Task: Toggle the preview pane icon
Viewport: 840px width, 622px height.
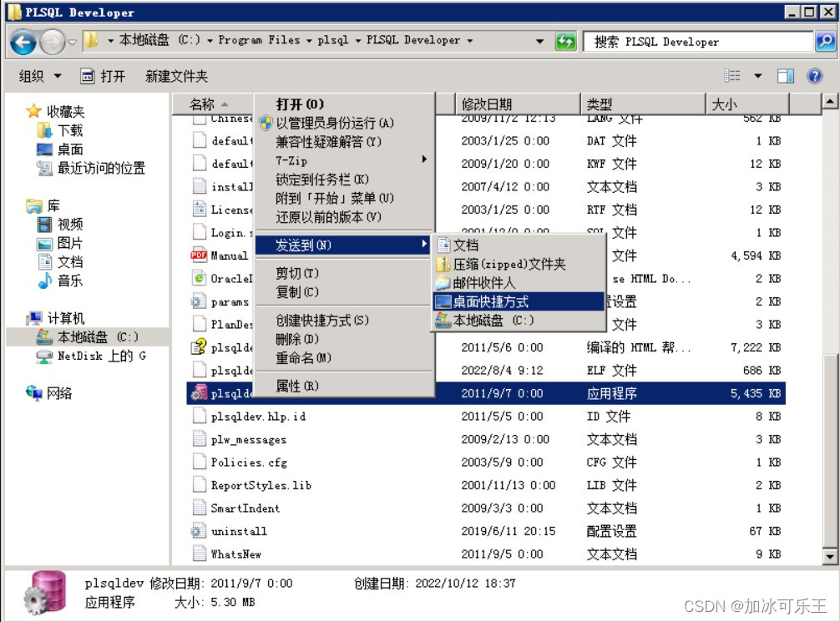Action: [786, 76]
